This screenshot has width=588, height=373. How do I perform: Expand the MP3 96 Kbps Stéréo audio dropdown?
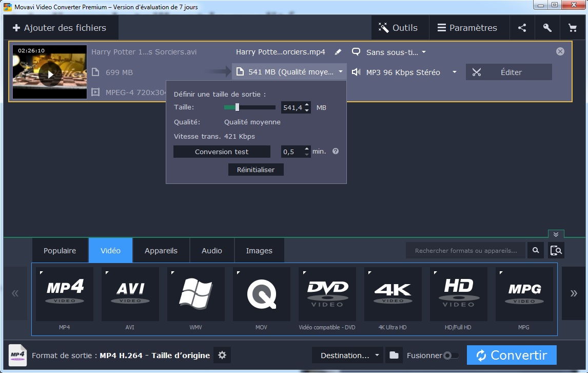click(x=454, y=72)
